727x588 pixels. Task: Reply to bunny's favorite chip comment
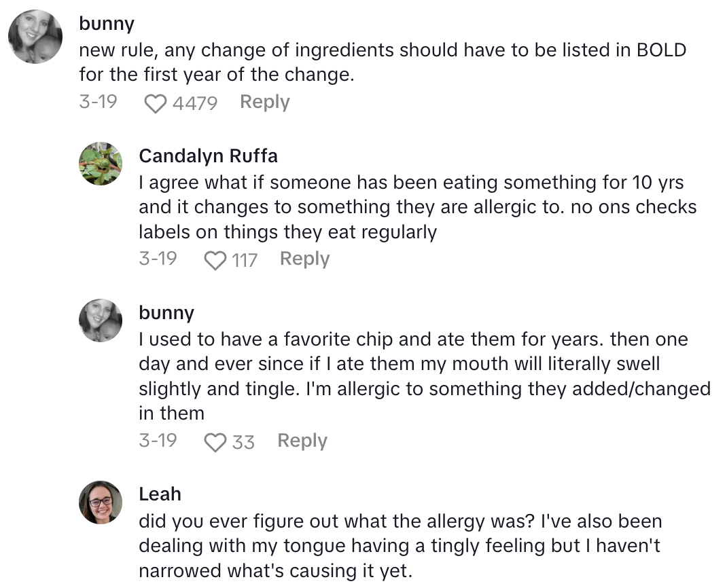click(302, 441)
